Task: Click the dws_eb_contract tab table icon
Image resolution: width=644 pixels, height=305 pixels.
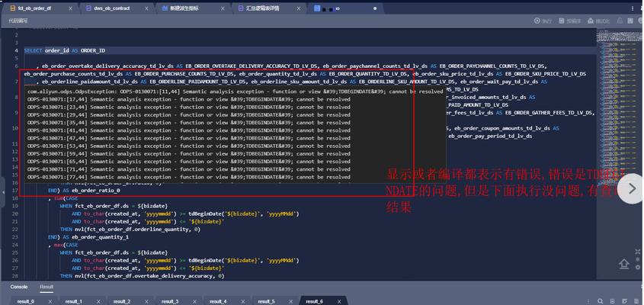Action: (x=89, y=8)
